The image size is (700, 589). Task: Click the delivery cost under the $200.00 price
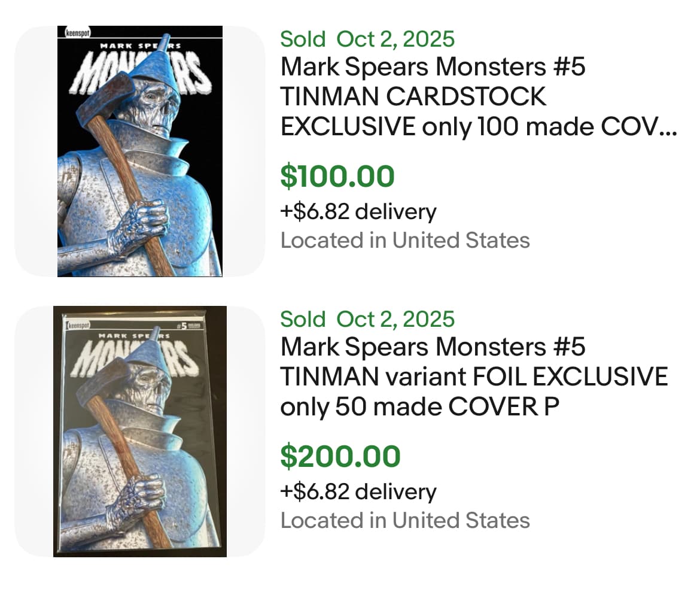[x=358, y=491]
